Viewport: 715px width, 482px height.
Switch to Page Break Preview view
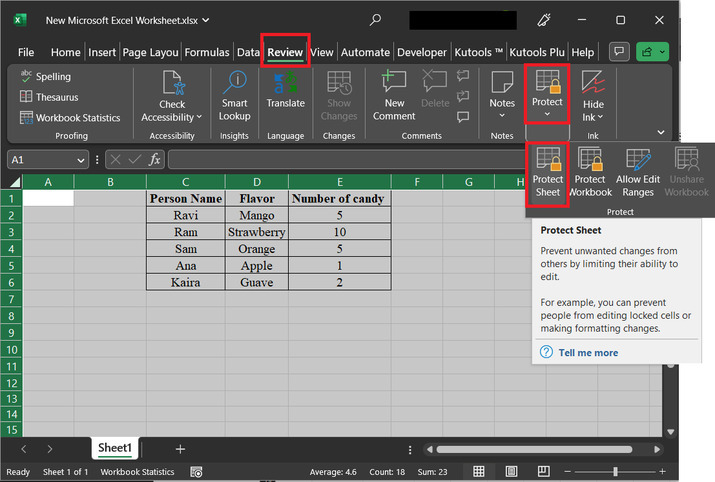click(543, 471)
